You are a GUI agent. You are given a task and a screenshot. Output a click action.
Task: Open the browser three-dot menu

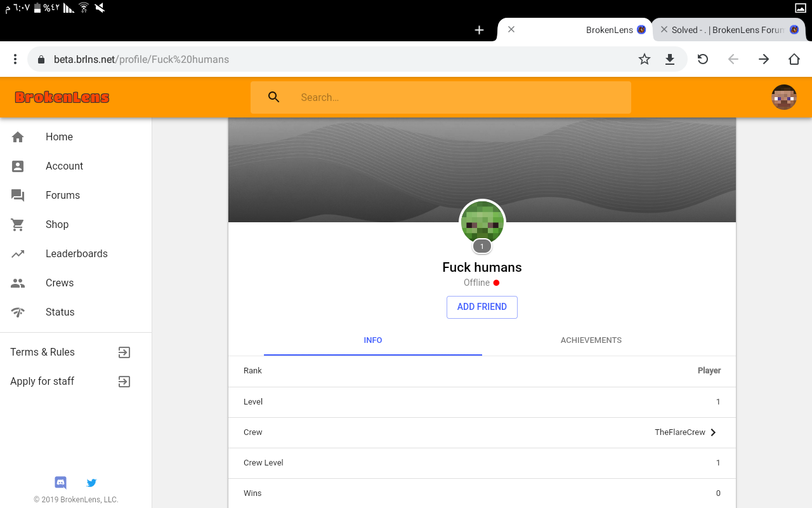coord(15,59)
